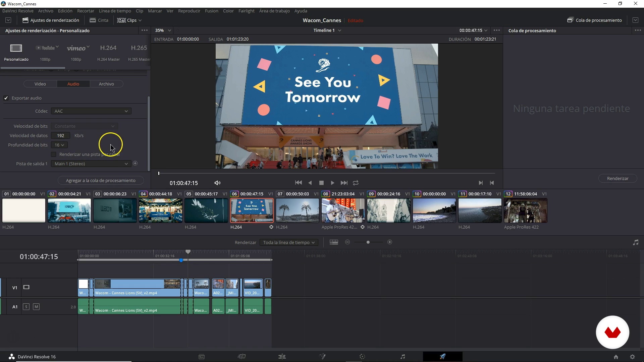The image size is (644, 362).
Task: Open Profundidad de bits dropdown
Action: click(59, 145)
